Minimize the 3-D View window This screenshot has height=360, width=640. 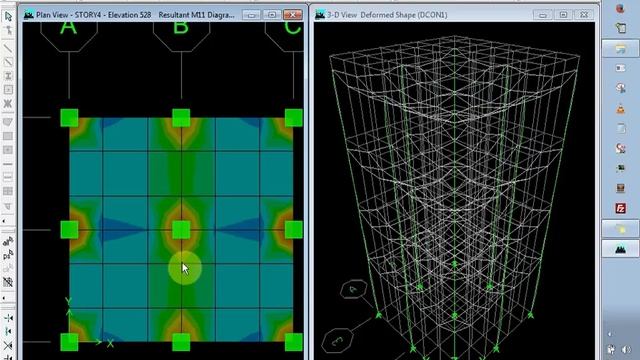click(x=543, y=15)
